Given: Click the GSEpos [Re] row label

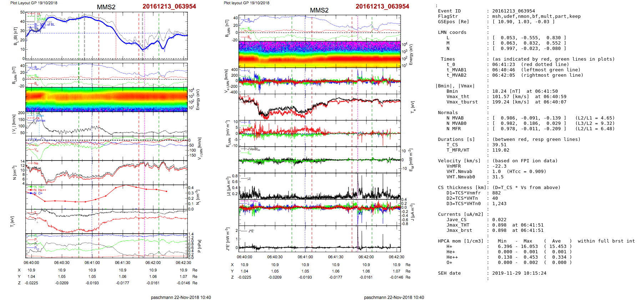Looking at the screenshot, I should [x=453, y=22].
